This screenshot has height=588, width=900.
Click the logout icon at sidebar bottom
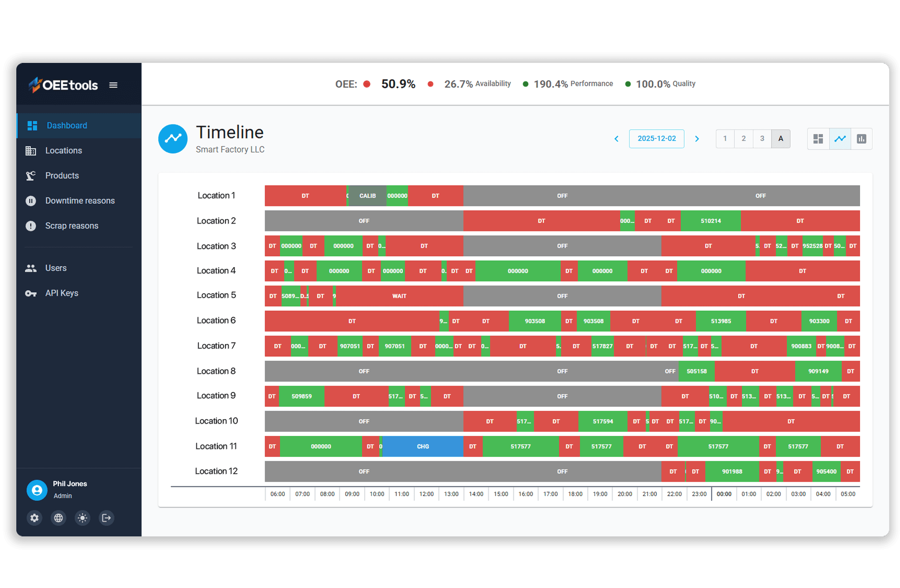(106, 518)
